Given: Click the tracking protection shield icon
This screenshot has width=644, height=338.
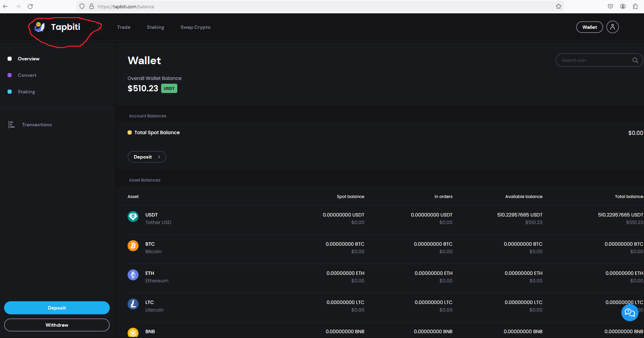Looking at the screenshot, I should (x=82, y=6).
